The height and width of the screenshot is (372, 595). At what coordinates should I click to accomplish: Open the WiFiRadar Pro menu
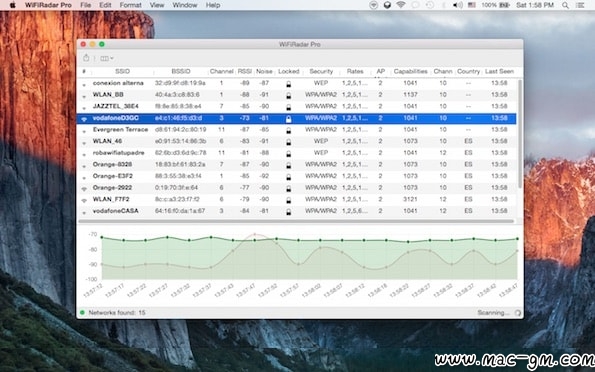[x=48, y=5]
